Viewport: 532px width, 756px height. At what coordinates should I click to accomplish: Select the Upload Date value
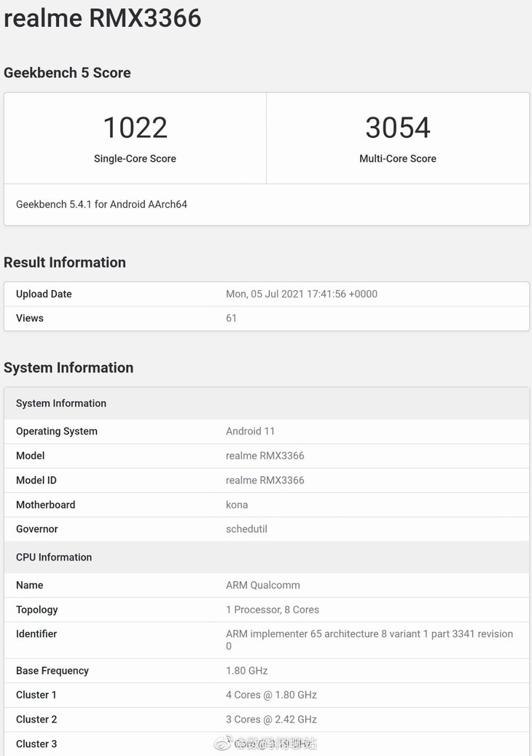(x=301, y=294)
